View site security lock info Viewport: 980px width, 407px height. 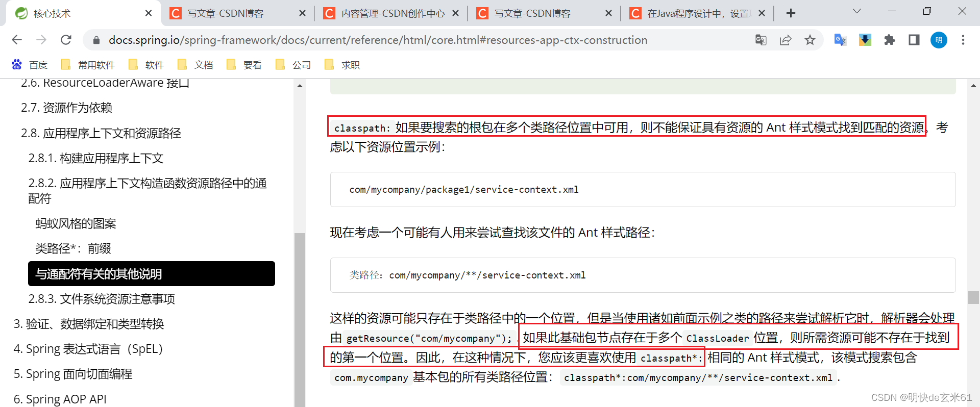click(95, 40)
